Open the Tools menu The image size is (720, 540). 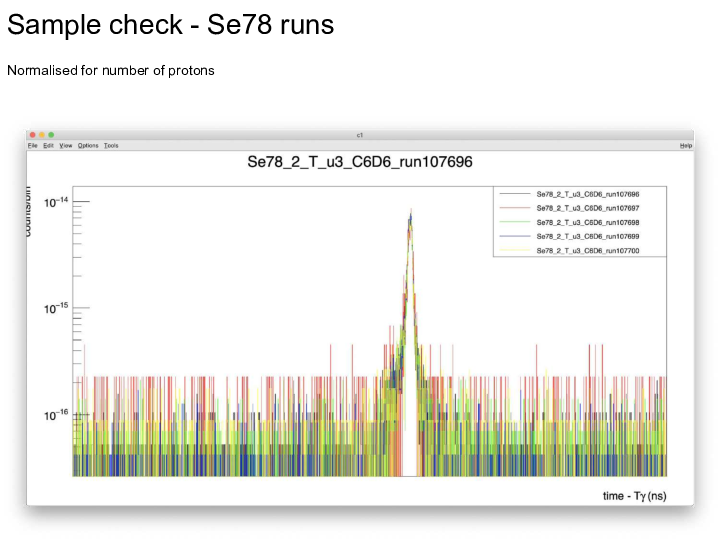[x=111, y=145]
